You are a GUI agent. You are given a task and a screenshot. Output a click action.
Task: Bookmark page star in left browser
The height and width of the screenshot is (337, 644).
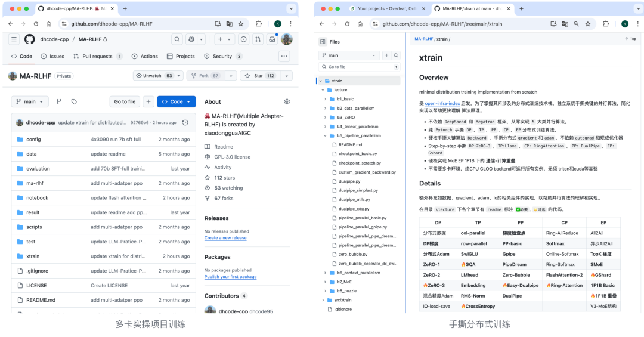coord(241,24)
